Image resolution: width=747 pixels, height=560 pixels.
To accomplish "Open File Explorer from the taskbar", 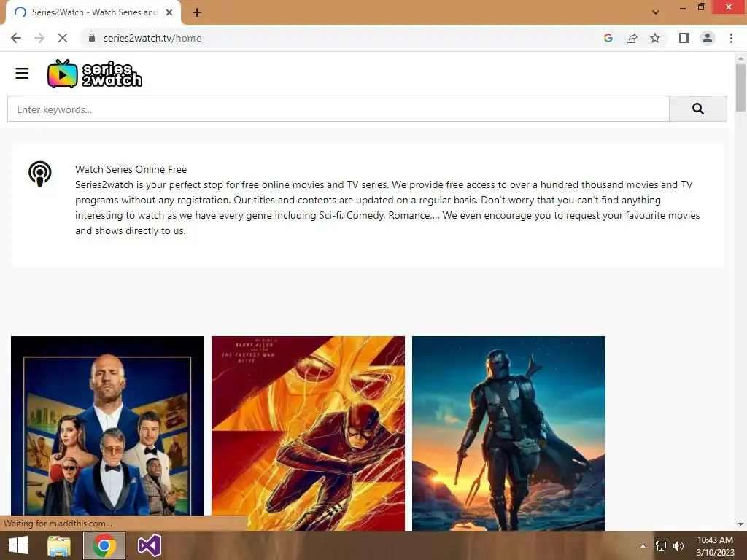I will pyautogui.click(x=59, y=545).
